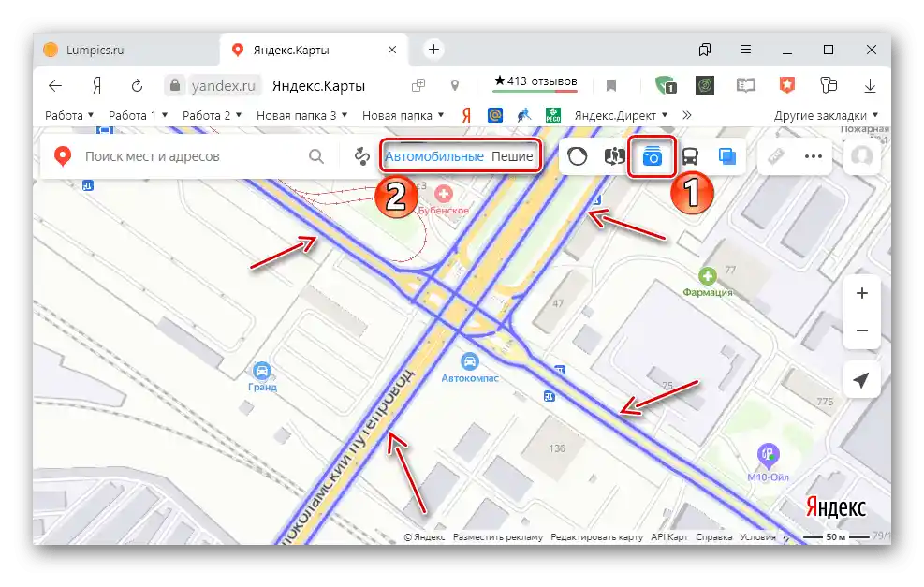Screen dimensions: 924x587
Task: Open the API Карт link
Action: 669,536
